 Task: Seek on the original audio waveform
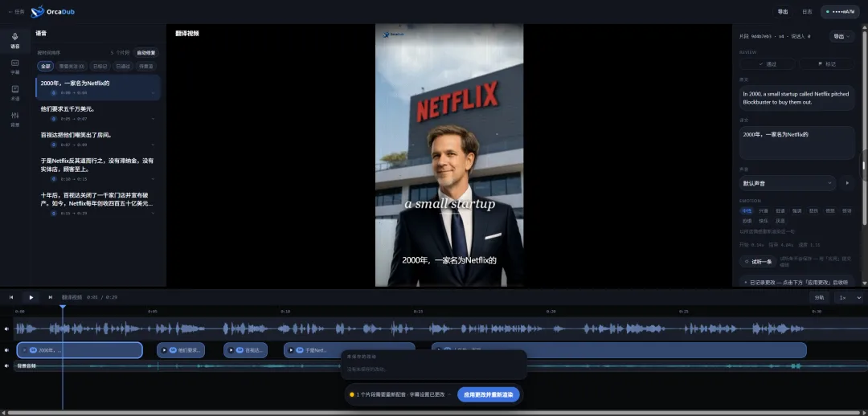[x=439, y=328]
